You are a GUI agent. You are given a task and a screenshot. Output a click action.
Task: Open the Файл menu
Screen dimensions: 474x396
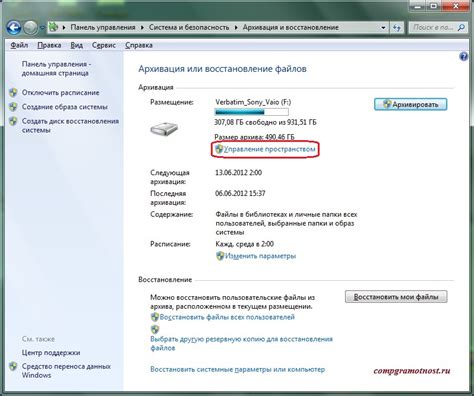click(19, 45)
